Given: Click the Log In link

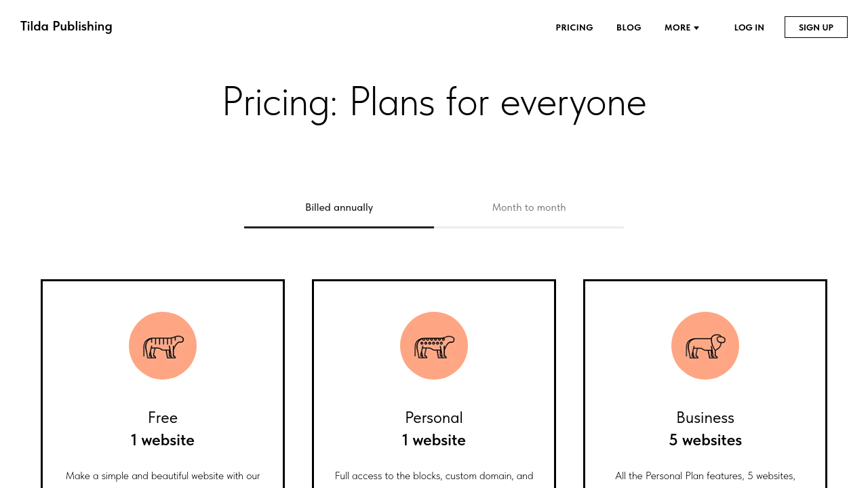Looking at the screenshot, I should coord(749,28).
